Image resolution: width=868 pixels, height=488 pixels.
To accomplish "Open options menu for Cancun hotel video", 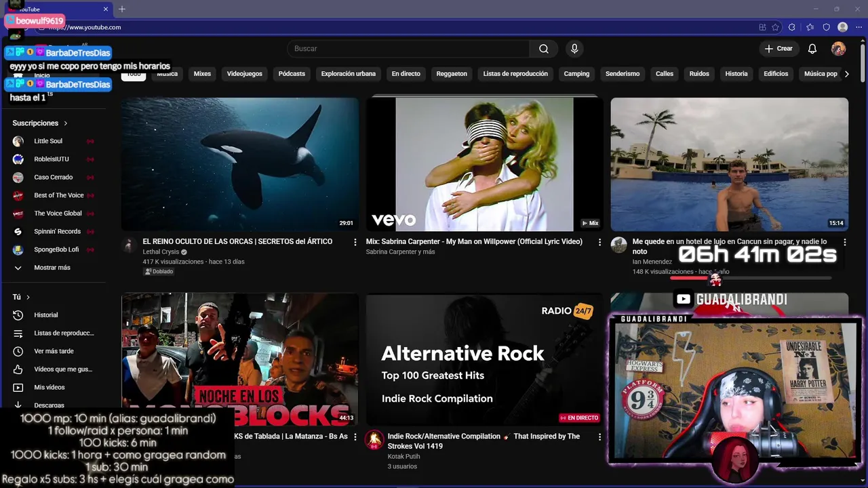I will 844,242.
